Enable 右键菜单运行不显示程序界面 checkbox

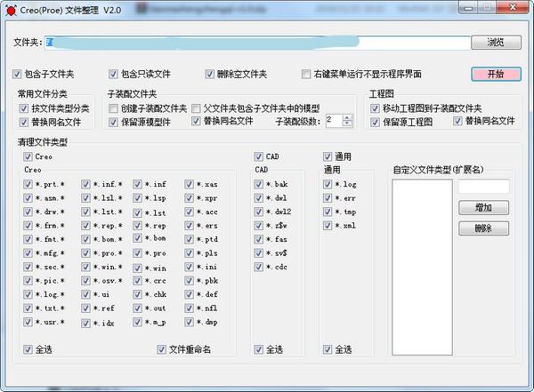(306, 74)
